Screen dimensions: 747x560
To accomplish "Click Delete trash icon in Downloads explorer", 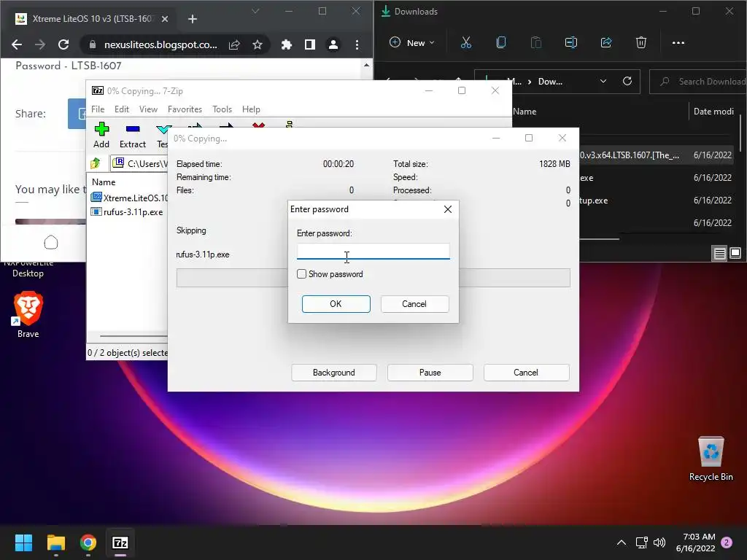I will pos(641,43).
